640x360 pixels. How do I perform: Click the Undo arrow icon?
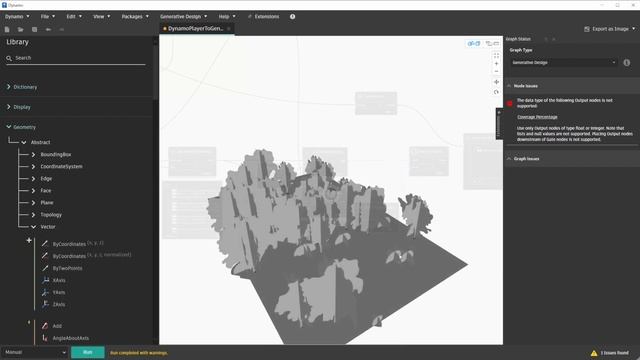tap(48, 29)
